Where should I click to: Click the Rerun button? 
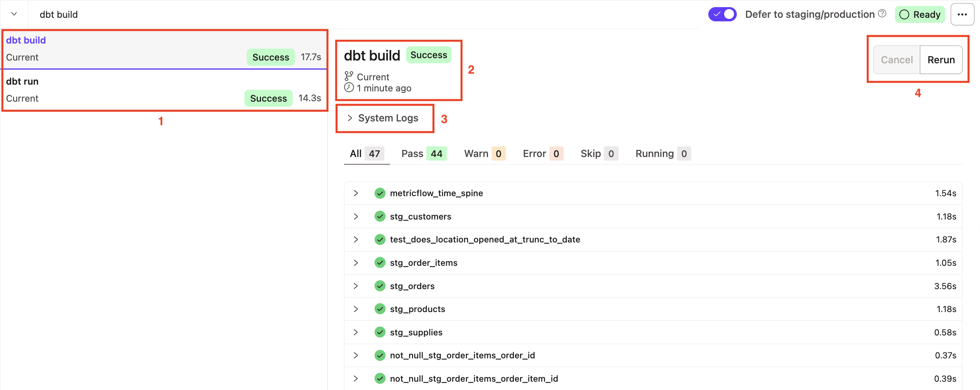point(941,60)
